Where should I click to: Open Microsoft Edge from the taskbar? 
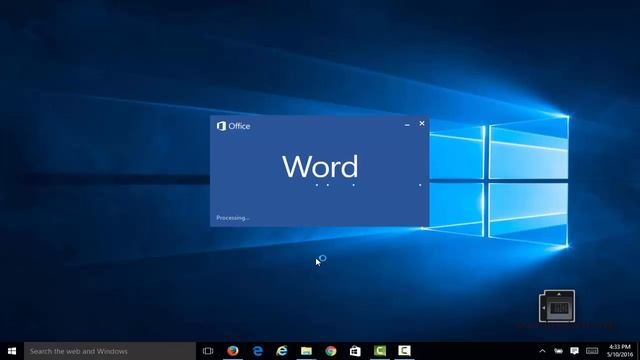pyautogui.click(x=258, y=351)
